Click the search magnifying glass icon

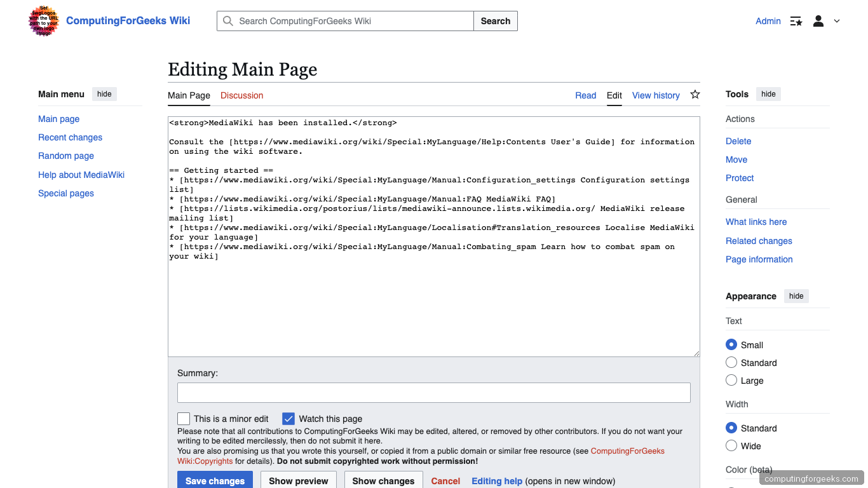[228, 21]
